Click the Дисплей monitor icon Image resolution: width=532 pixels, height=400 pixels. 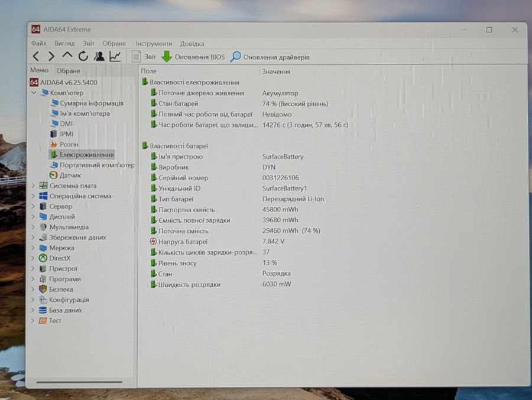pyautogui.click(x=43, y=217)
